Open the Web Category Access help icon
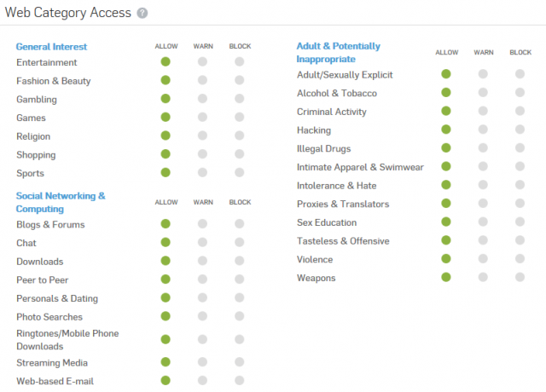 click(142, 14)
